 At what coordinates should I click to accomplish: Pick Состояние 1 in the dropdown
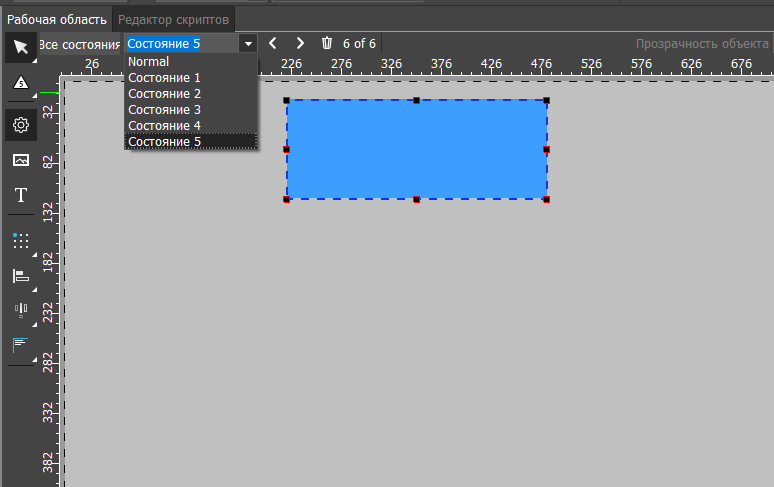(x=165, y=78)
